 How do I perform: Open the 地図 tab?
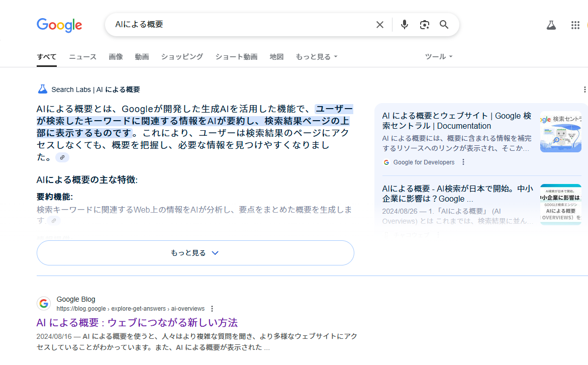[x=276, y=57]
